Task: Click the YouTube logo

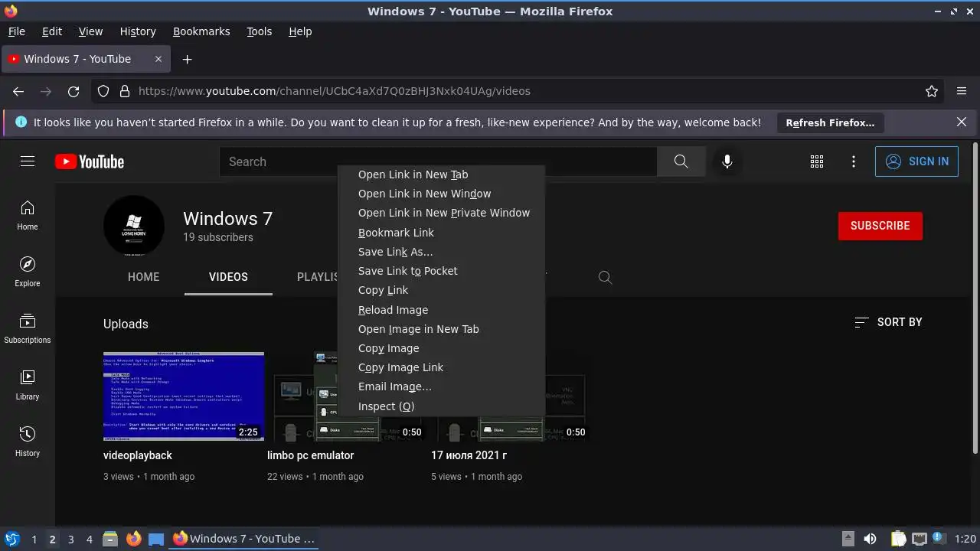Action: (x=90, y=161)
